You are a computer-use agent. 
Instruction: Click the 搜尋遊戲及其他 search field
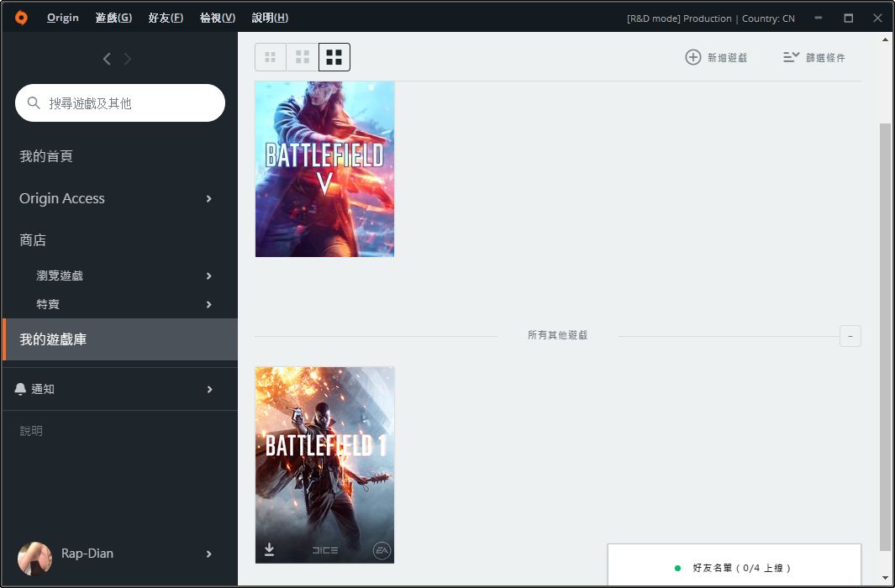click(x=120, y=102)
